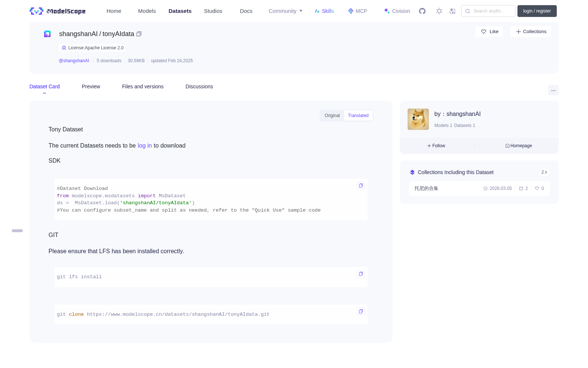The image size is (588, 368).
Task: Click the Models 1 count
Action: [443, 125]
